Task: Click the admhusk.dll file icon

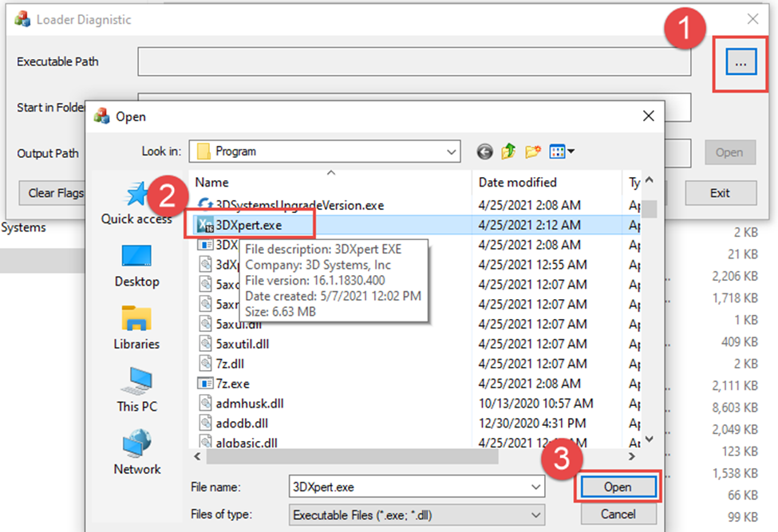Action: (205, 403)
